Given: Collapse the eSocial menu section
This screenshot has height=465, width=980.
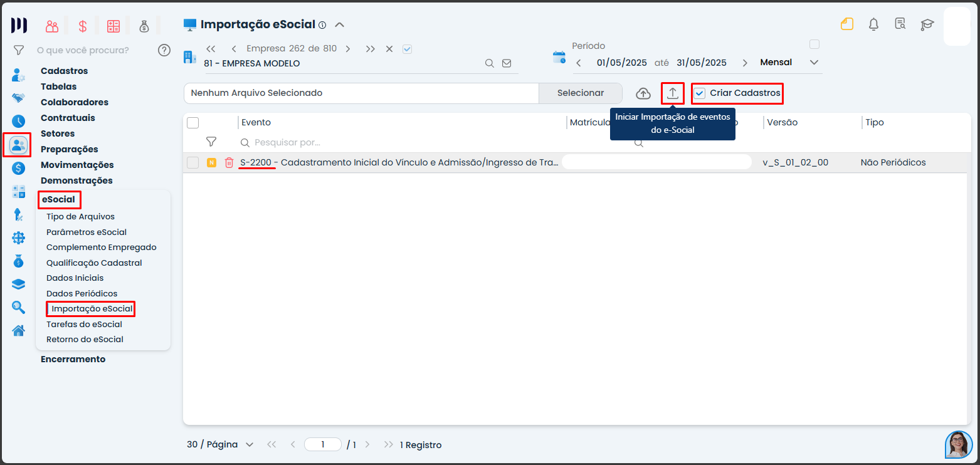Looking at the screenshot, I should [59, 200].
